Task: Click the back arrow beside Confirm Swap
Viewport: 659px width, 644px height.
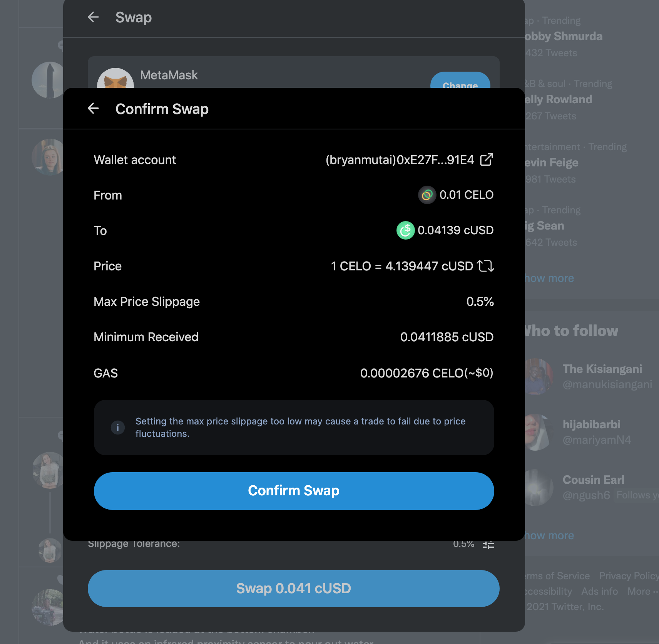Action: coord(93,109)
